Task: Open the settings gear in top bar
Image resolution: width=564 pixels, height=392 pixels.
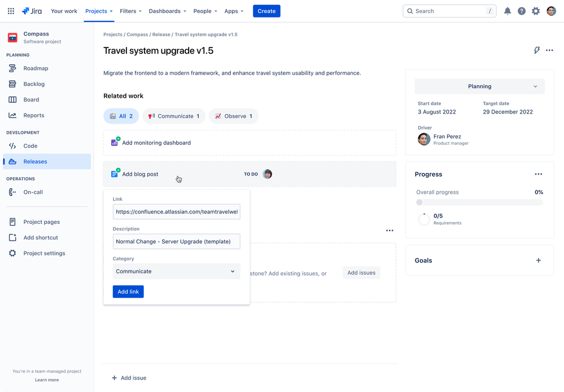Action: [536, 11]
